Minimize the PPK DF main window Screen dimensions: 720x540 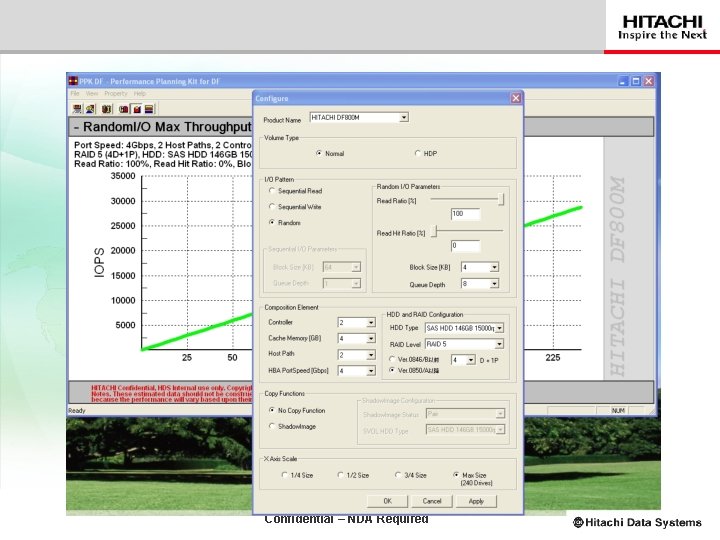(623, 81)
